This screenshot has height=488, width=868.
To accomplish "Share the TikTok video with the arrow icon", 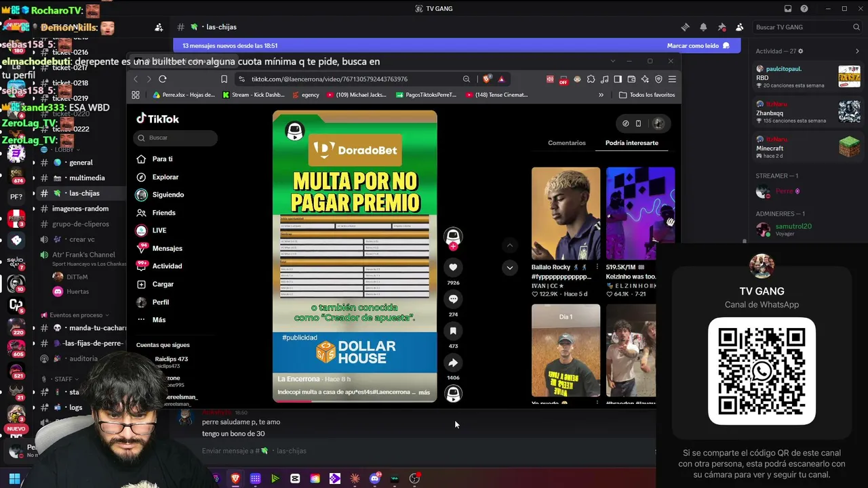I will [x=453, y=363].
